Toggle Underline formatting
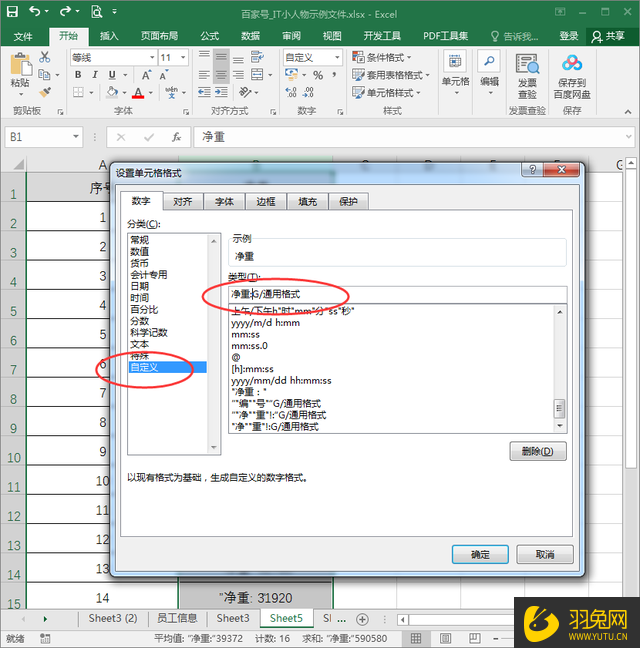The height and width of the screenshot is (648, 640). (112, 75)
